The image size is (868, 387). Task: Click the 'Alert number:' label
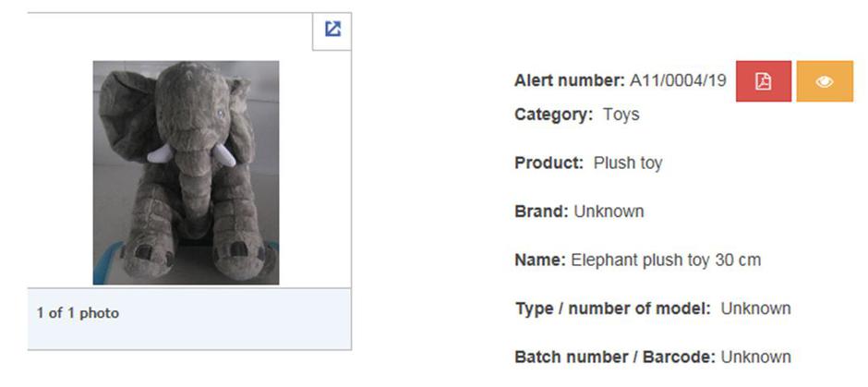570,80
